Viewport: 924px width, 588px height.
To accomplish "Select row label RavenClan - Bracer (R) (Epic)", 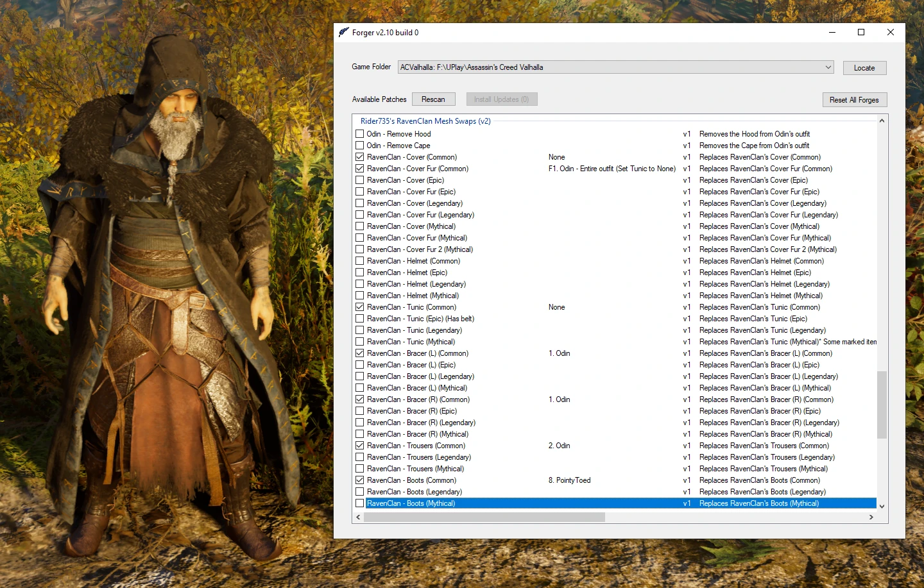I will 412,411.
